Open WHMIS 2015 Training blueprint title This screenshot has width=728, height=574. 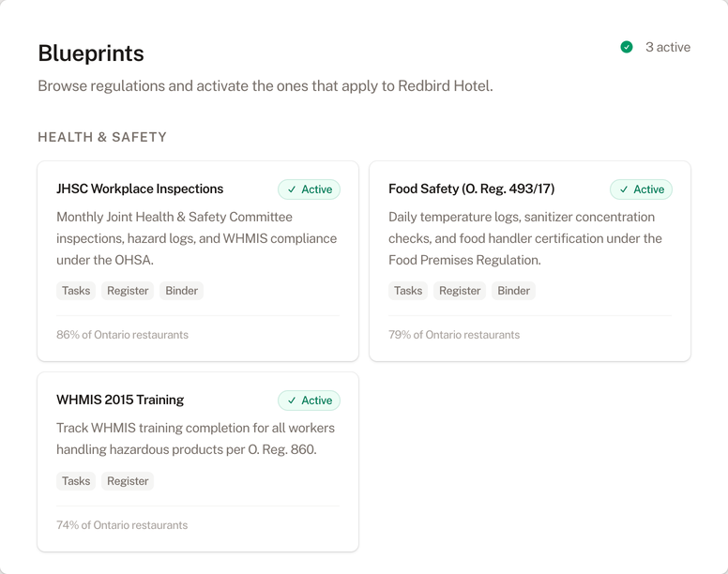120,400
